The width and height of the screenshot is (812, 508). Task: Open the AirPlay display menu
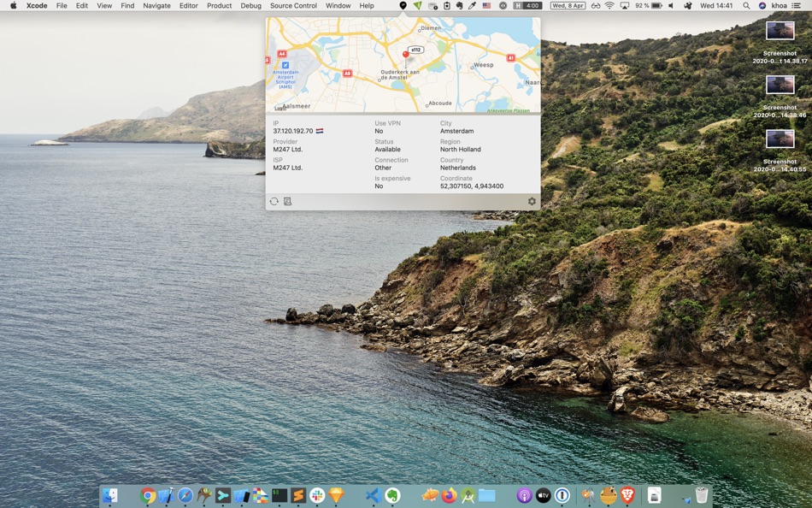click(625, 6)
